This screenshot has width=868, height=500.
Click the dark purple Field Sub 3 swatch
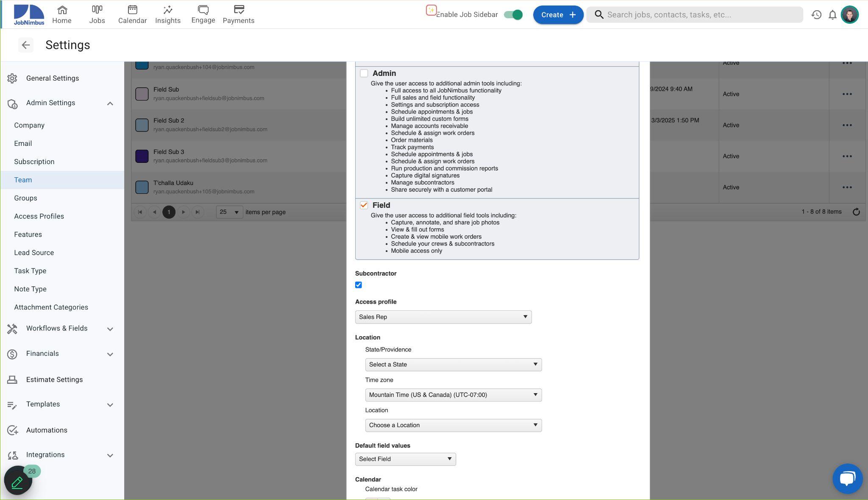142,156
